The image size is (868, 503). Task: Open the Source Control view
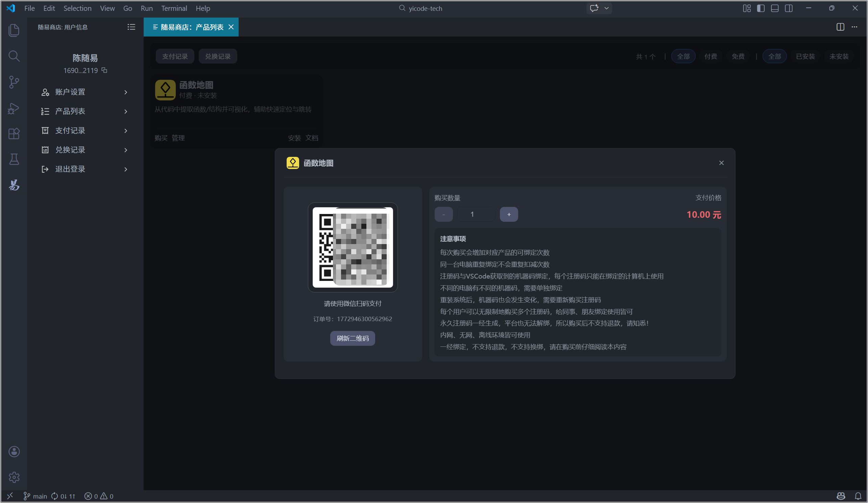[14, 82]
